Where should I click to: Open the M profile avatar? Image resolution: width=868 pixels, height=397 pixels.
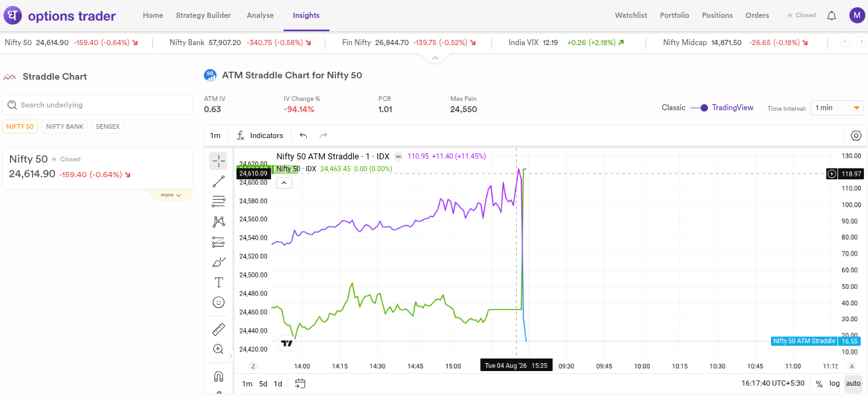(x=857, y=15)
